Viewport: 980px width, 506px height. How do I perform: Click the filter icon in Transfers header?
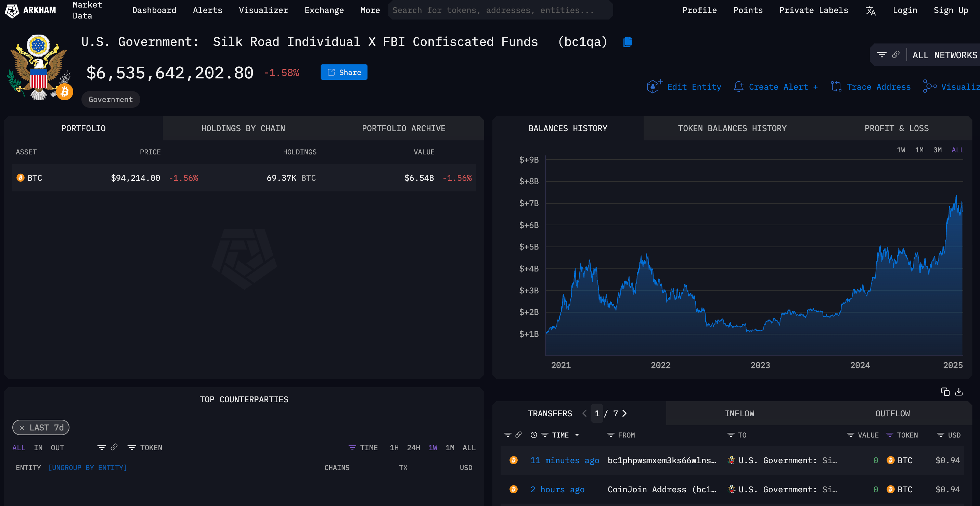(507, 435)
